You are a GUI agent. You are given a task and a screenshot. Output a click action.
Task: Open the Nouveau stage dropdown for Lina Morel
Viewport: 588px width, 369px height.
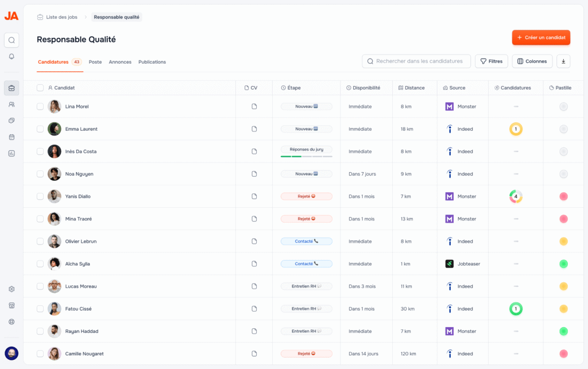[x=307, y=106]
